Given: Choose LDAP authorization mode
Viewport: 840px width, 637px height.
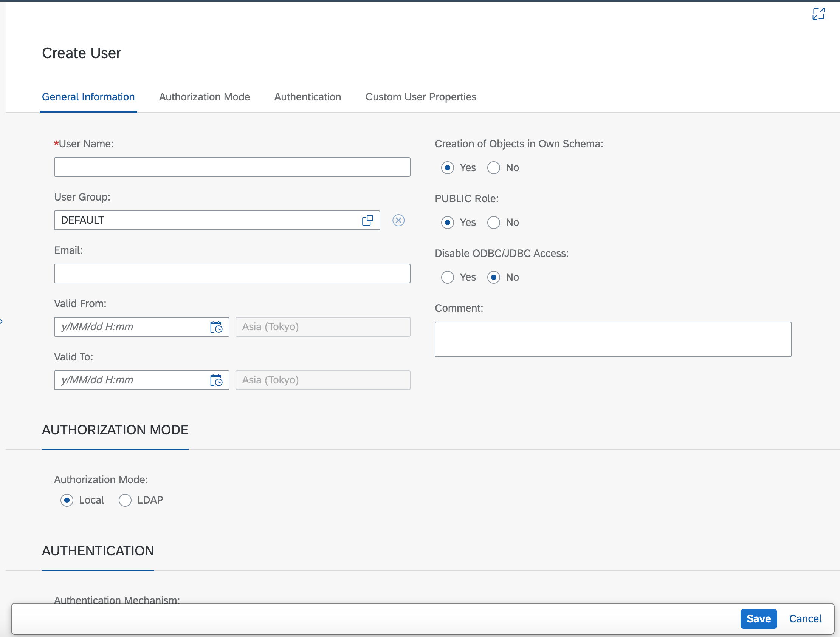Looking at the screenshot, I should point(125,500).
